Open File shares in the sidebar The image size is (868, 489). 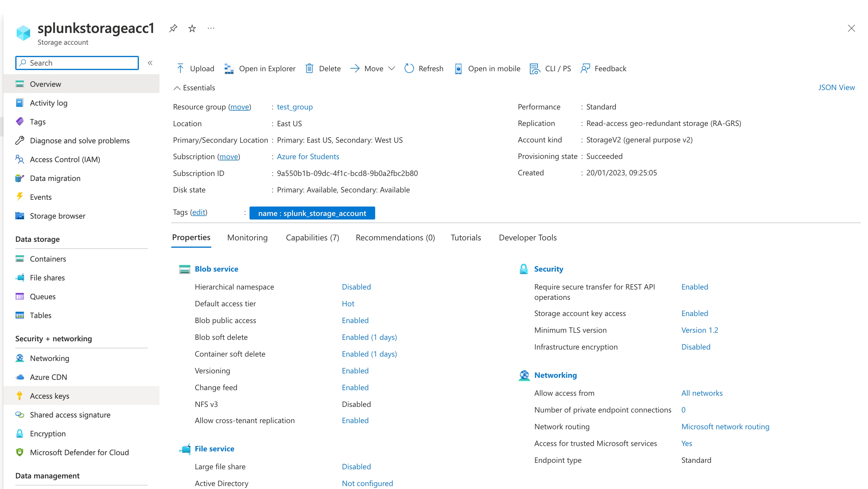[81, 278]
